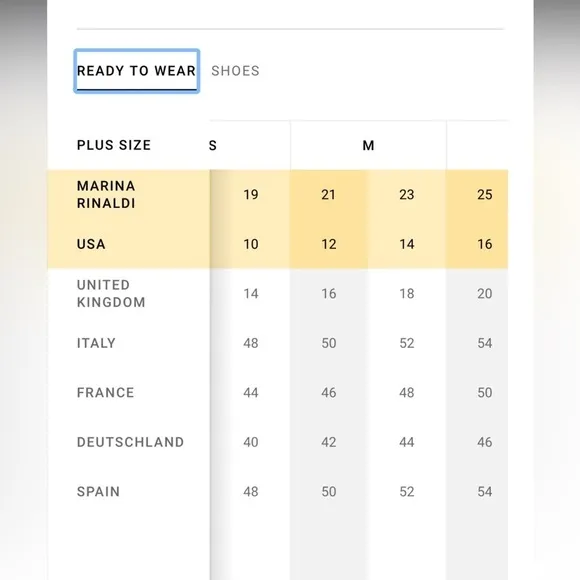Click USA size 10 cell
The width and height of the screenshot is (580, 580).
pos(251,244)
